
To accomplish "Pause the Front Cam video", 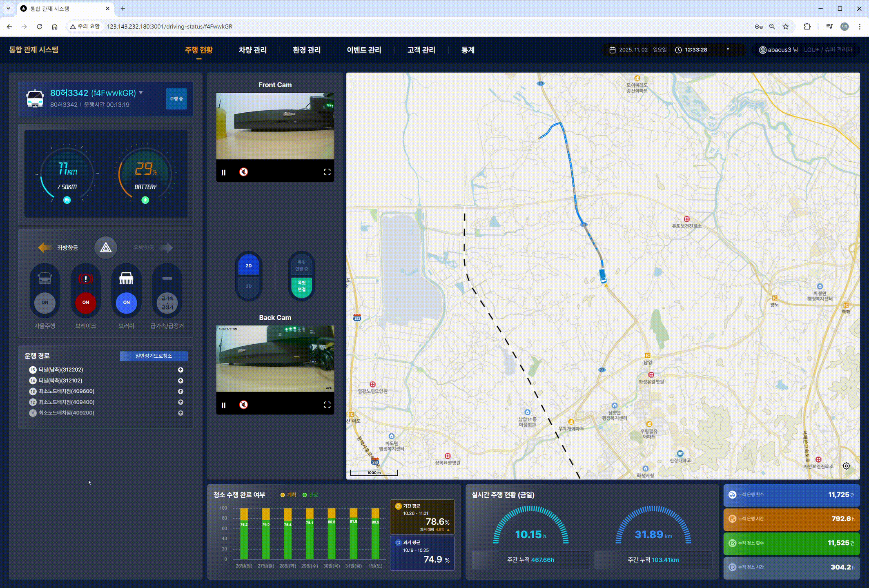I will click(x=223, y=172).
